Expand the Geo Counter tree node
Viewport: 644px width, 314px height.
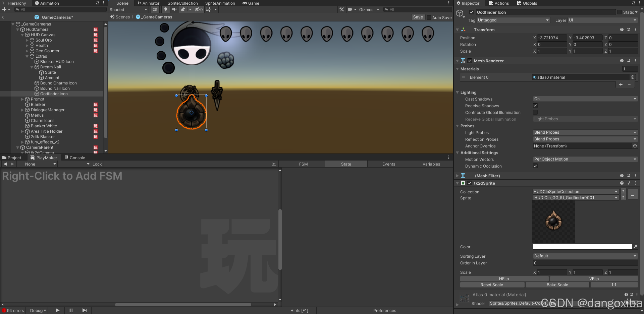pos(27,51)
